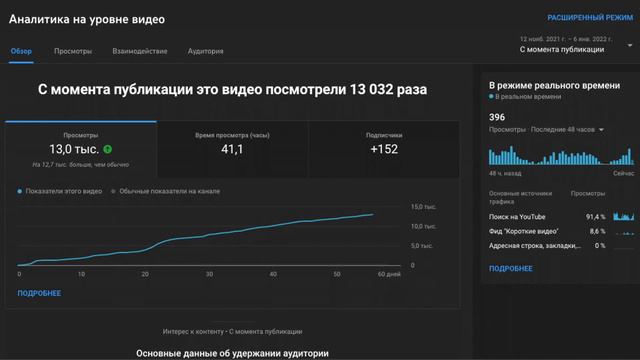Click the grey legend dot for Обычные показатели на канале
The image size is (640, 360).
pos(113,191)
